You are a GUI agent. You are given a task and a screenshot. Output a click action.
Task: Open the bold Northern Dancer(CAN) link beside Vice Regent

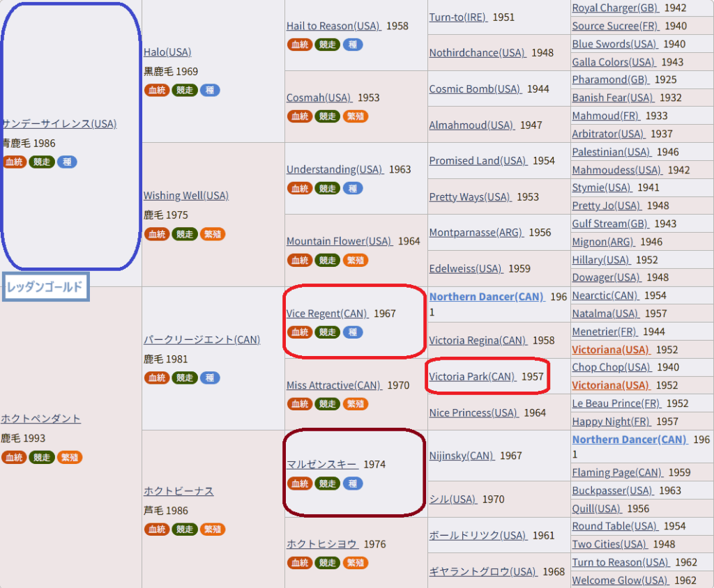tap(487, 297)
